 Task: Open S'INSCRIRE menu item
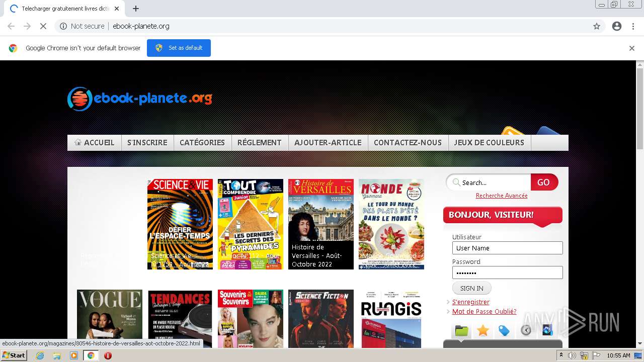point(147,143)
